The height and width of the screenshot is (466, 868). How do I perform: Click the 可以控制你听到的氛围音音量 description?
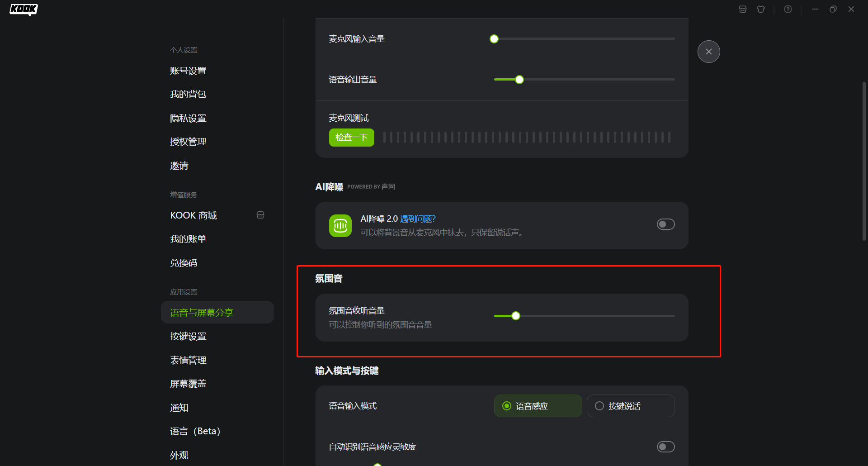click(380, 325)
